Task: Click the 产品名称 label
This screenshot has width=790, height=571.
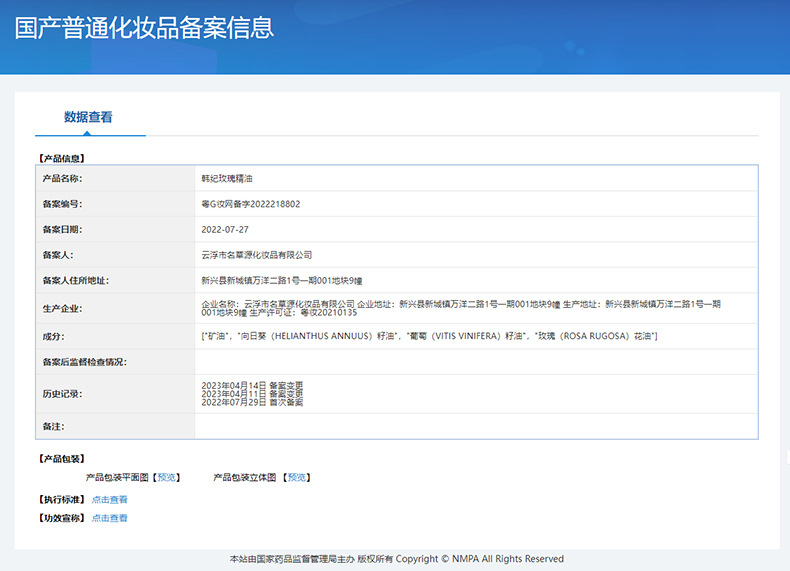Action: click(x=62, y=178)
